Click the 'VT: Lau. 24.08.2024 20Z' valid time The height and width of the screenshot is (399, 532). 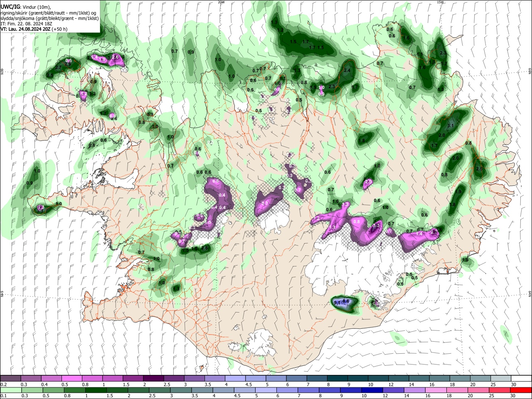tap(25, 29)
